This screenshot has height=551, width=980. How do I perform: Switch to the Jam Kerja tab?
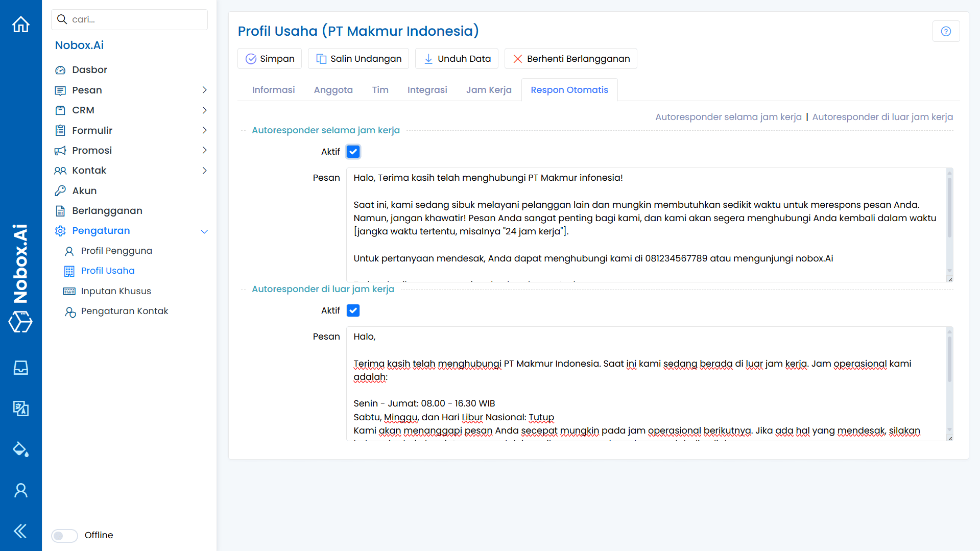point(488,90)
